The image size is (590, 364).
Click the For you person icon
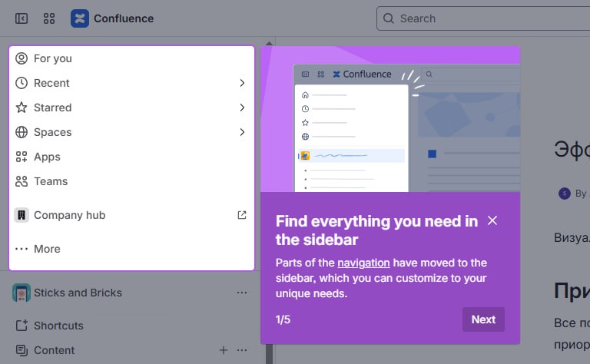22,58
